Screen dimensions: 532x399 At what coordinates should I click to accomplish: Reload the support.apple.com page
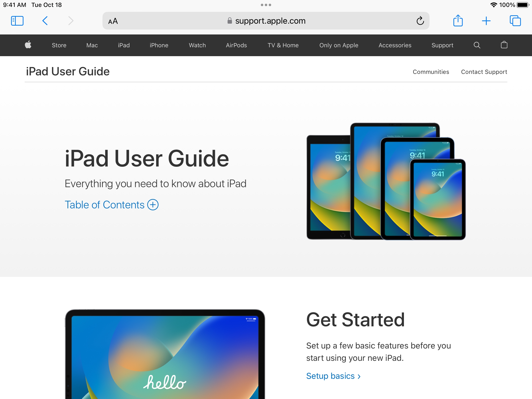tap(420, 21)
